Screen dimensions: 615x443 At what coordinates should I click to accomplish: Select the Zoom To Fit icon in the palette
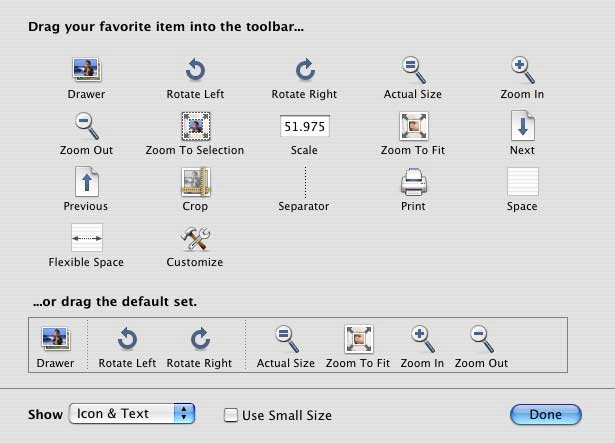point(413,126)
